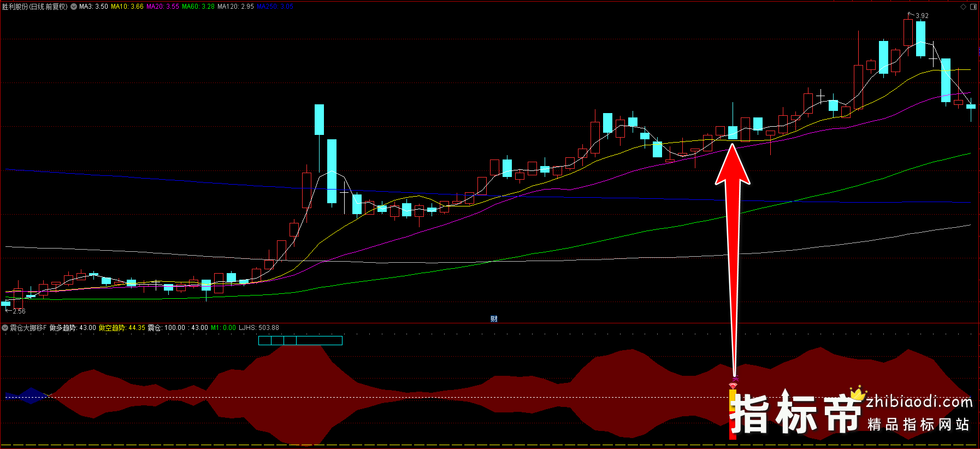This screenshot has height=449, width=980.
Task: Click the yellow 做空趋势: 44.35 value
Action: click(122, 328)
